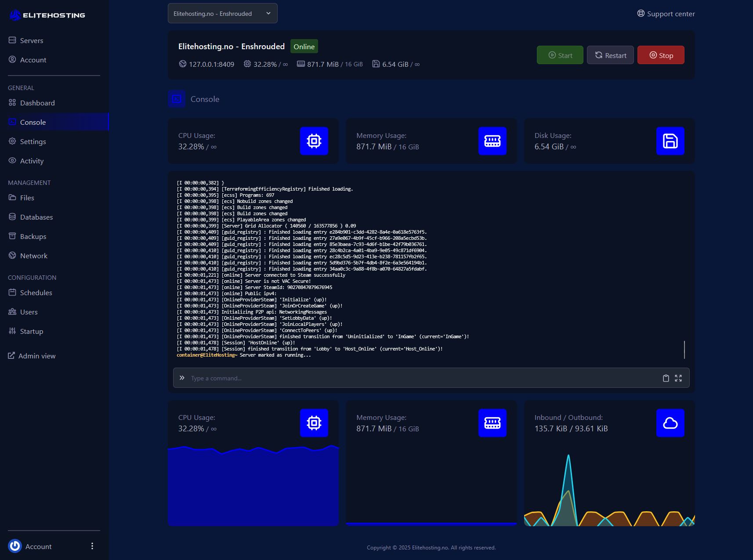Screen dimensions: 753x560
Task: Open the Settings page in sidebar
Action: click(x=33, y=141)
